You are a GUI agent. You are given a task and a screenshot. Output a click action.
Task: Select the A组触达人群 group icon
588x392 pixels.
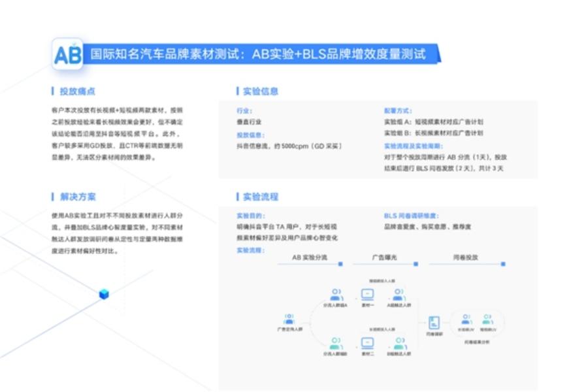(399, 293)
